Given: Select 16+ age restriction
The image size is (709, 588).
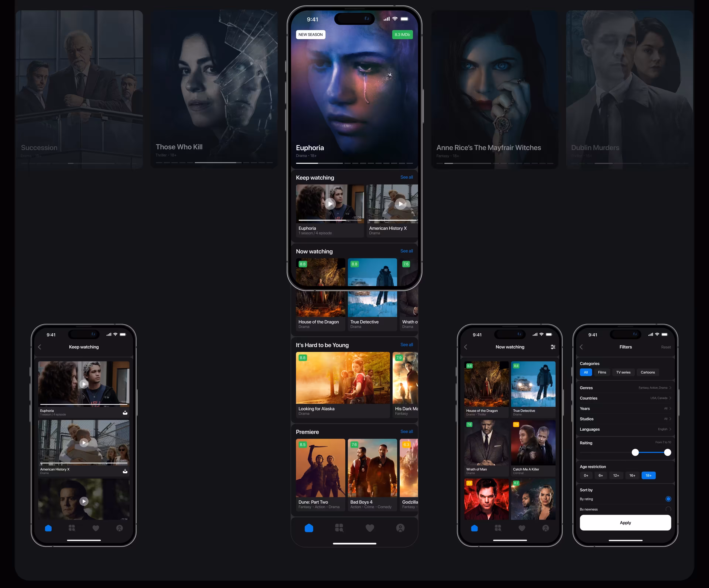Looking at the screenshot, I should click(632, 475).
